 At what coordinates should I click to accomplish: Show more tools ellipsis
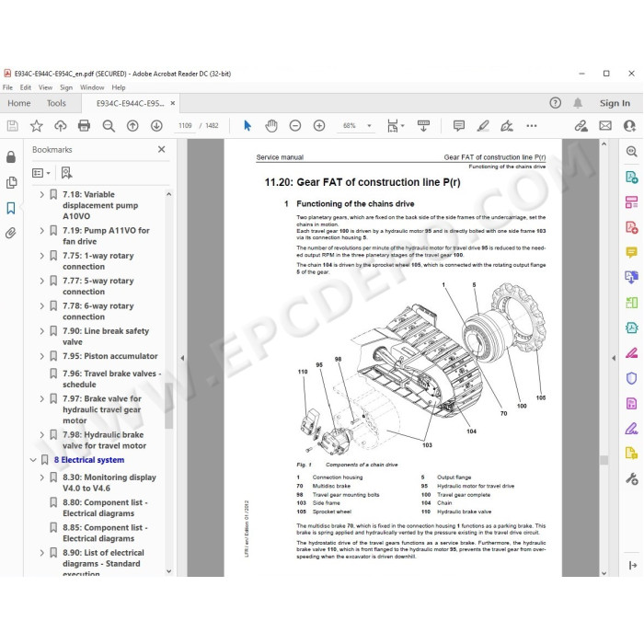532,126
